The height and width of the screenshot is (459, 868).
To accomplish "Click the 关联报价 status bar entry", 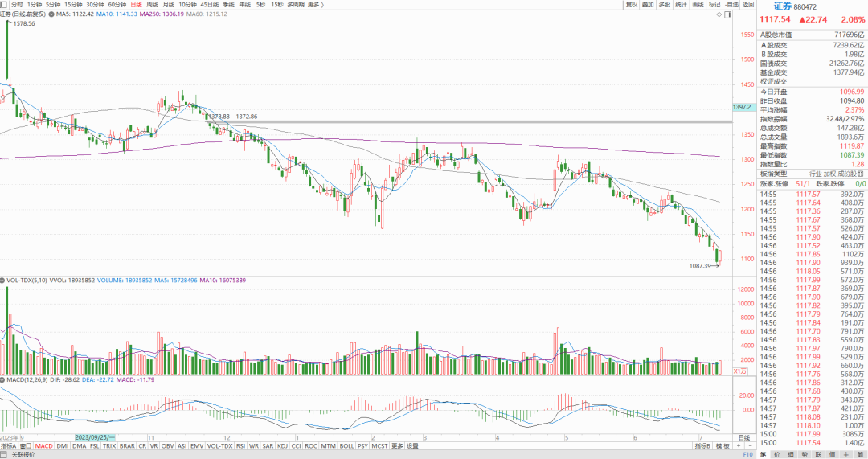I will point(23,454).
